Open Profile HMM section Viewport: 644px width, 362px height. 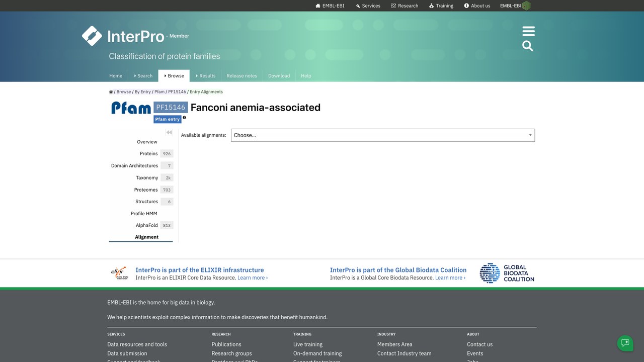pos(144,214)
